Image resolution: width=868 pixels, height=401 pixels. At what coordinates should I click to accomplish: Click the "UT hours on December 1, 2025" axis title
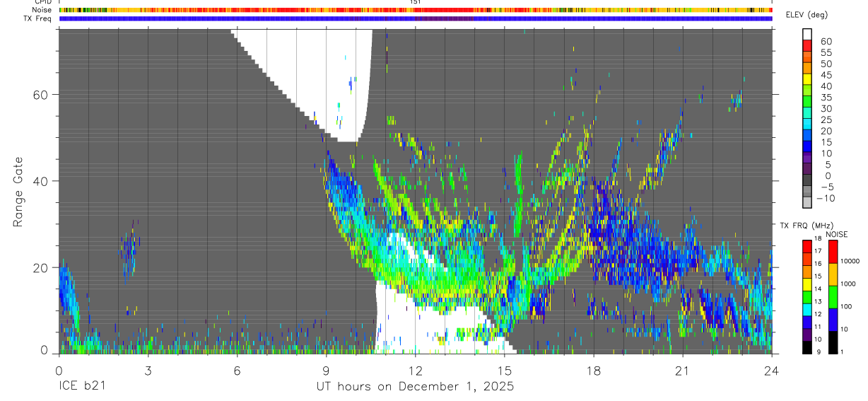click(415, 387)
